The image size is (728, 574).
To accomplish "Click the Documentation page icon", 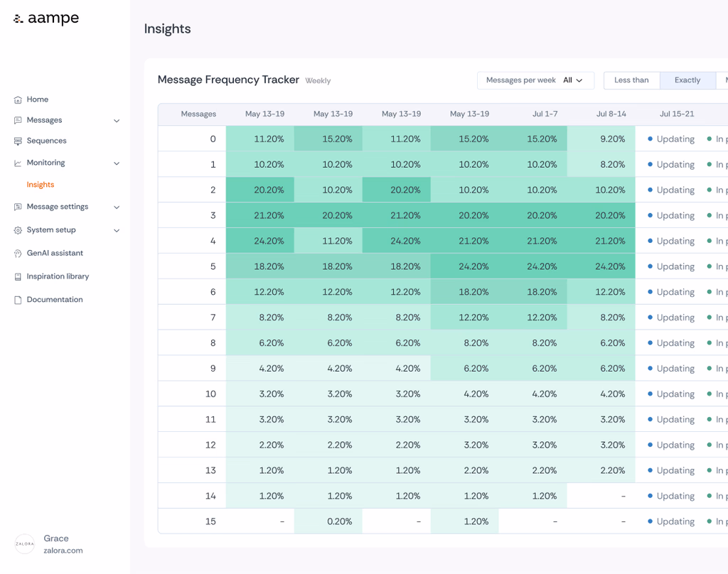I will [18, 300].
